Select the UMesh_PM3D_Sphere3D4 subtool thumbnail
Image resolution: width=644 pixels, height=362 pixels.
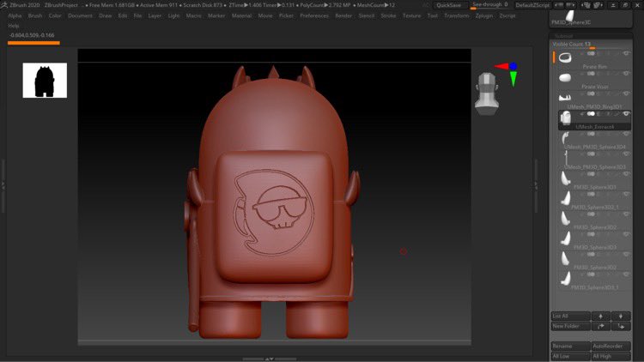[x=565, y=138]
